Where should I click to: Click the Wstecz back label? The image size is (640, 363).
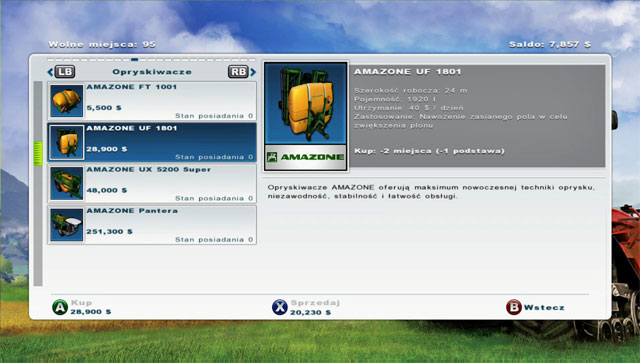[544, 307]
